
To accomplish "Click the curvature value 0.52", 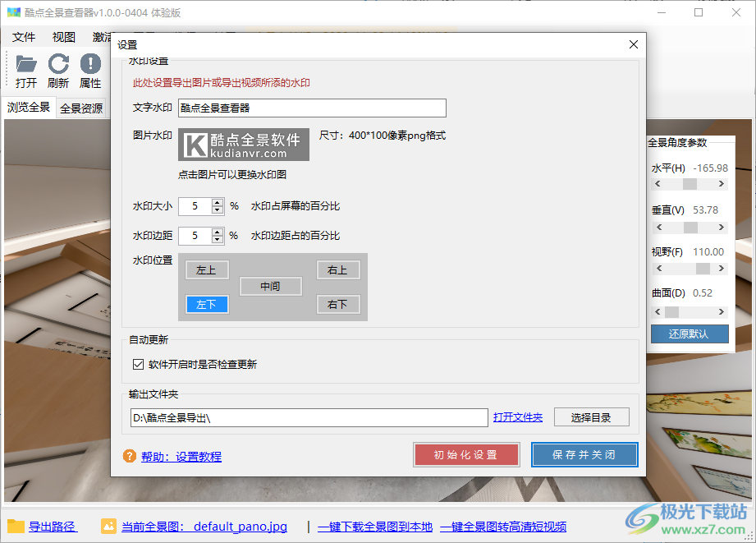I will coord(703,293).
